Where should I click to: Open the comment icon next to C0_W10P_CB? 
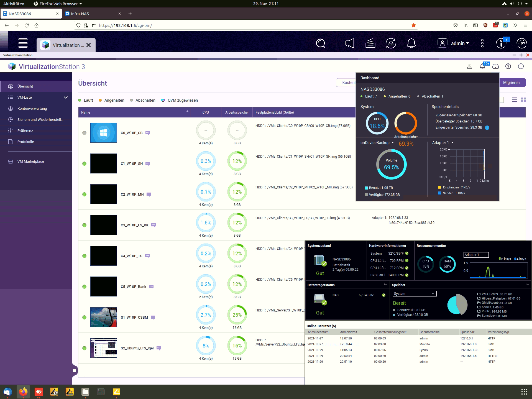pyautogui.click(x=148, y=133)
